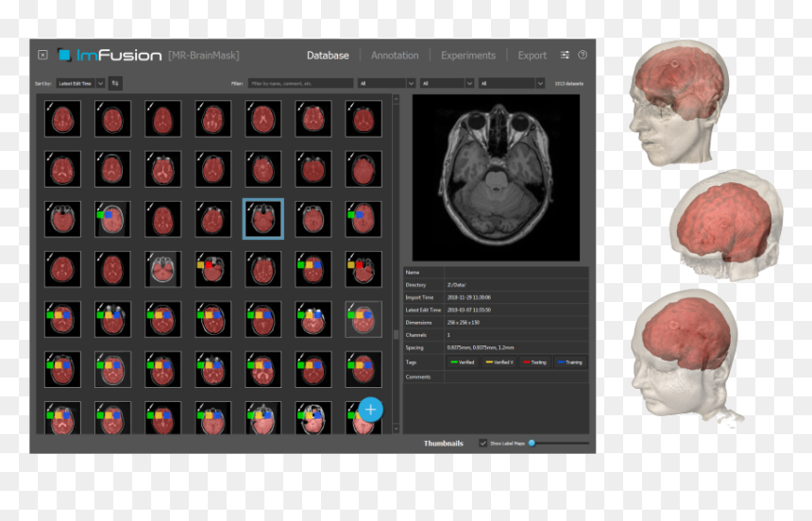Uncheck the Show Label Maps checkbox
Screen dimensions: 812x521
(x=482, y=444)
